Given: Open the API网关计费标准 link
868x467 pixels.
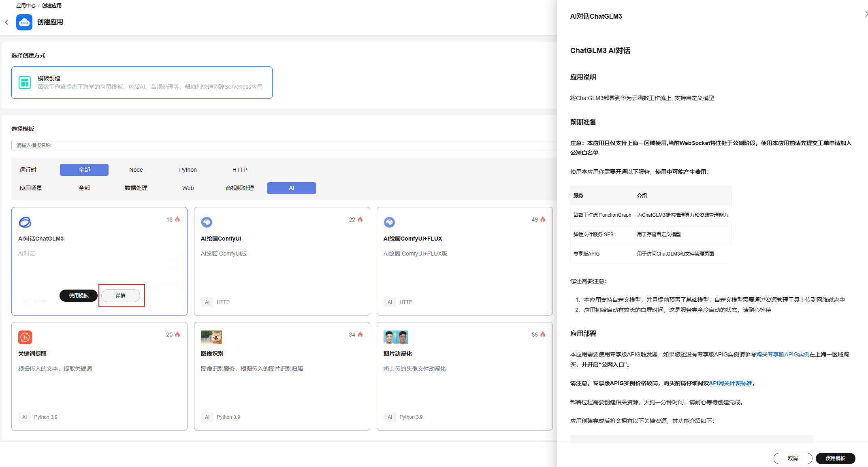Looking at the screenshot, I should click(730, 383).
